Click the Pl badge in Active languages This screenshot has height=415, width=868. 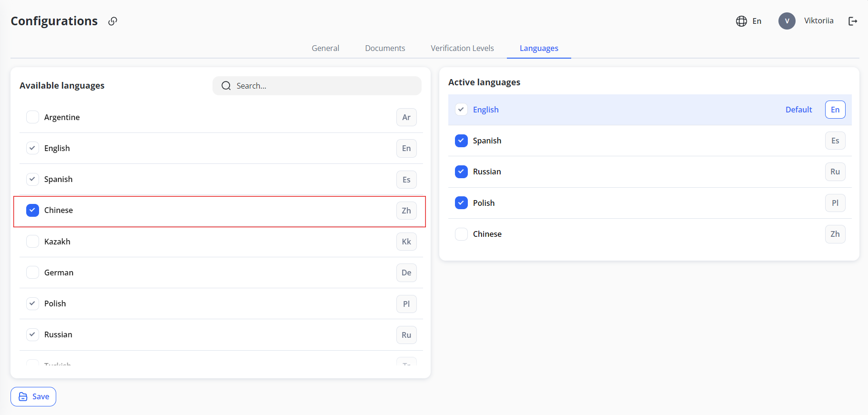[835, 203]
